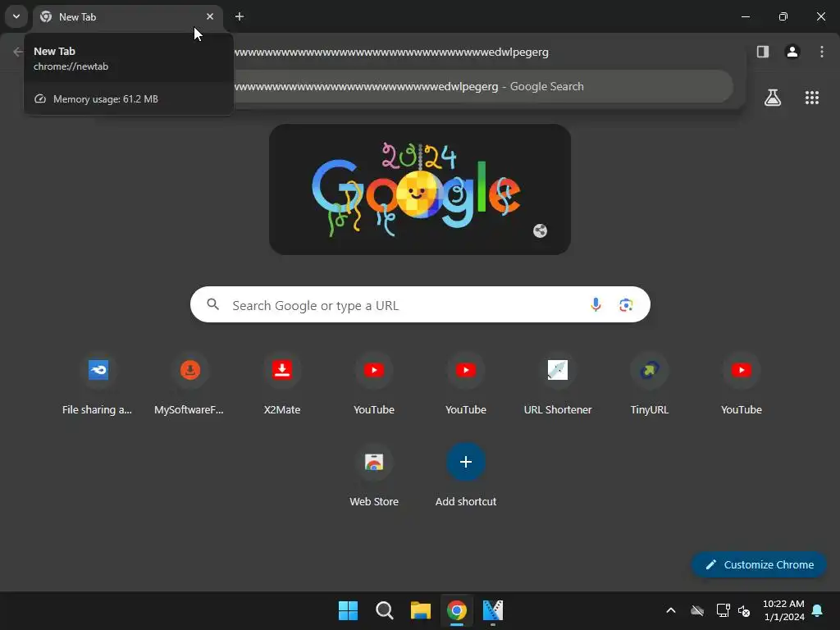
Task: Open the File sharing shortcut
Action: pos(98,384)
